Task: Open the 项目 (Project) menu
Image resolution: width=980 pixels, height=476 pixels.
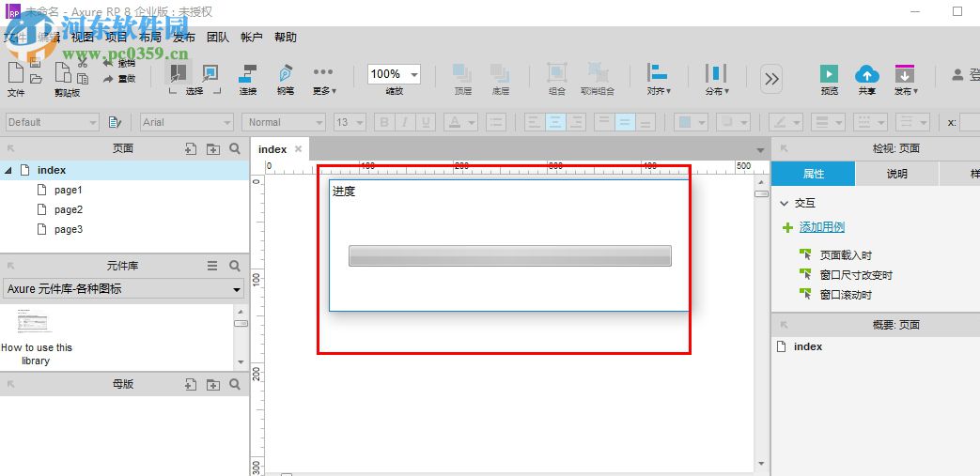Action: click(117, 37)
